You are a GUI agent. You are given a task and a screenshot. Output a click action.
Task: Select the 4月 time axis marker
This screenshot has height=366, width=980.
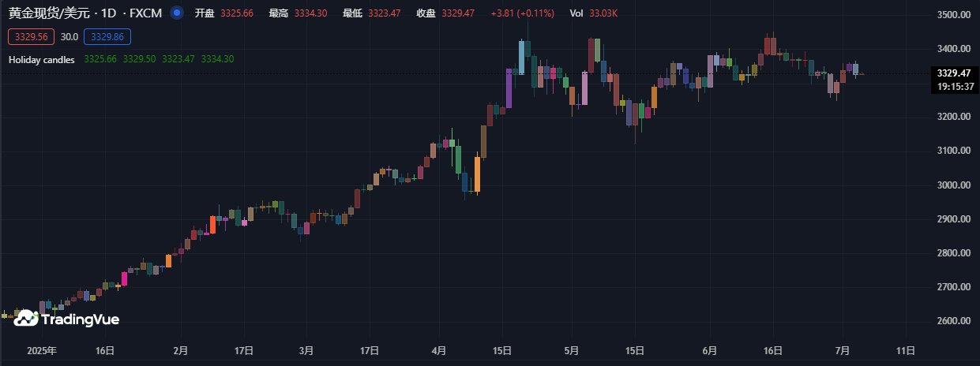tap(439, 350)
